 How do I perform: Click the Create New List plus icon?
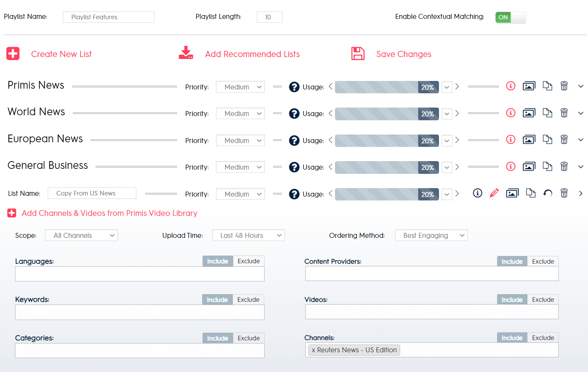click(13, 54)
